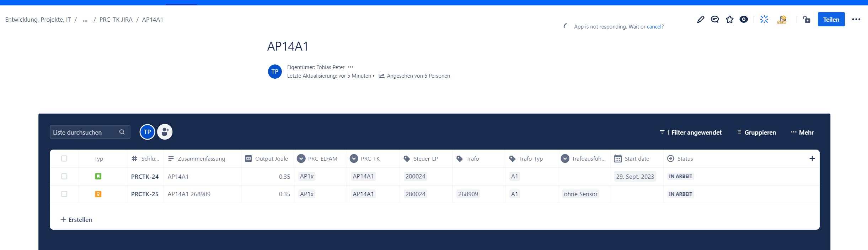Star this page as favorite
The width and height of the screenshot is (868, 250).
click(x=730, y=20)
